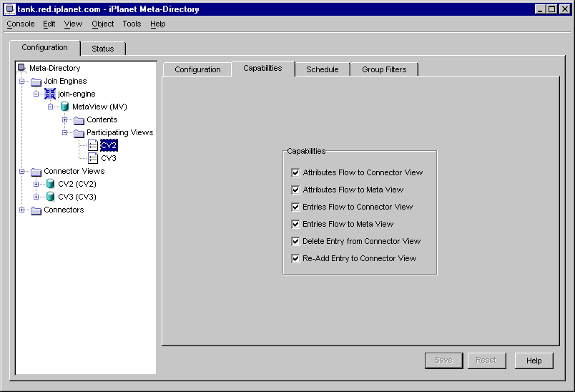
Task: Toggle Entries Flow to Meta View checkbox
Action: (295, 224)
